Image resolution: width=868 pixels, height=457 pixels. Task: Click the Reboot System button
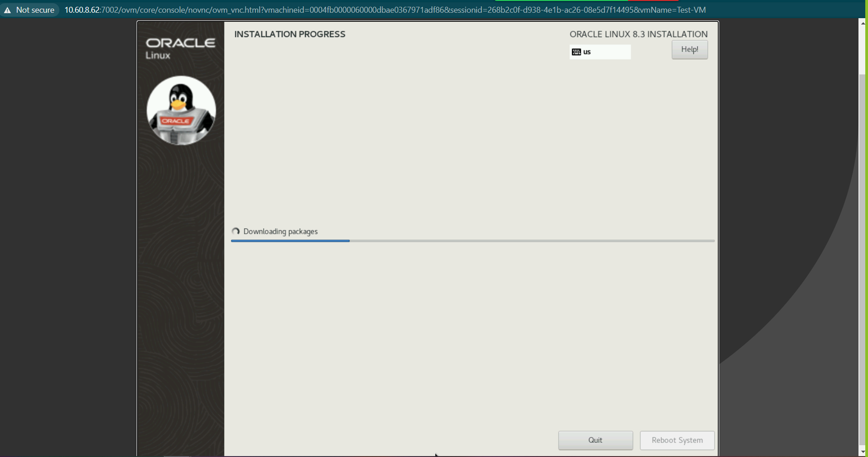point(677,440)
